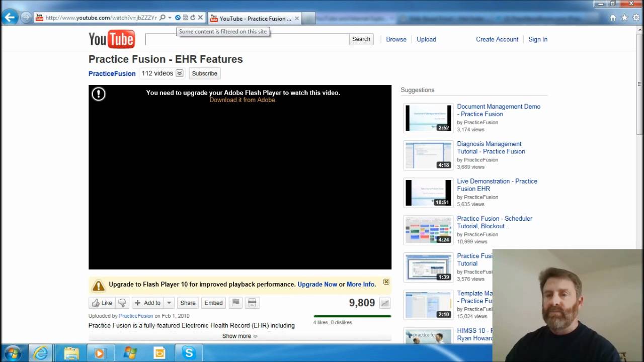Open Document Management Demo suggestion thumbnail
This screenshot has height=362, width=644.
tap(428, 118)
